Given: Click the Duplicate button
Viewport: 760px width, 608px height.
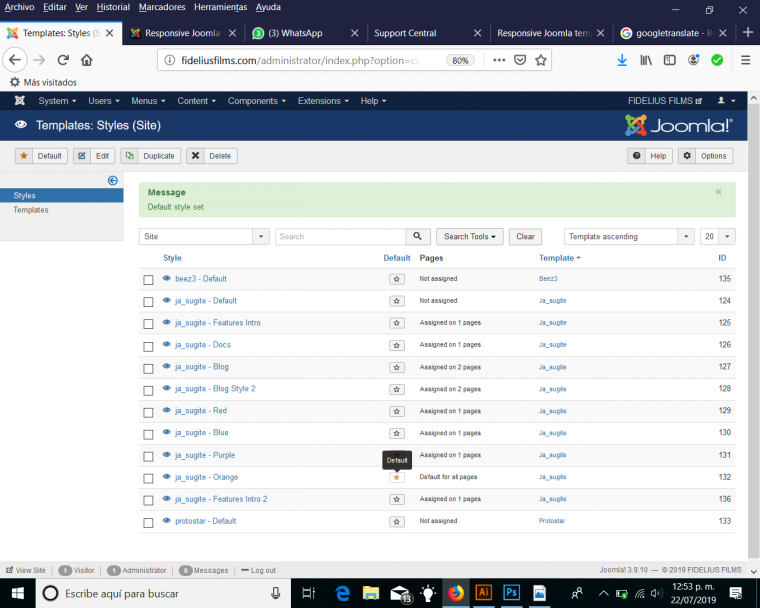Looking at the screenshot, I should click(x=150, y=156).
